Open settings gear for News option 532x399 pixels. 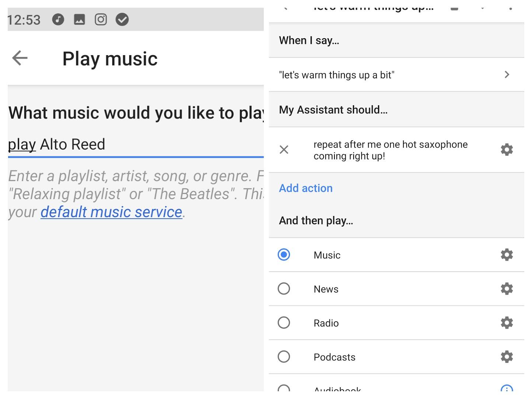pyautogui.click(x=507, y=289)
